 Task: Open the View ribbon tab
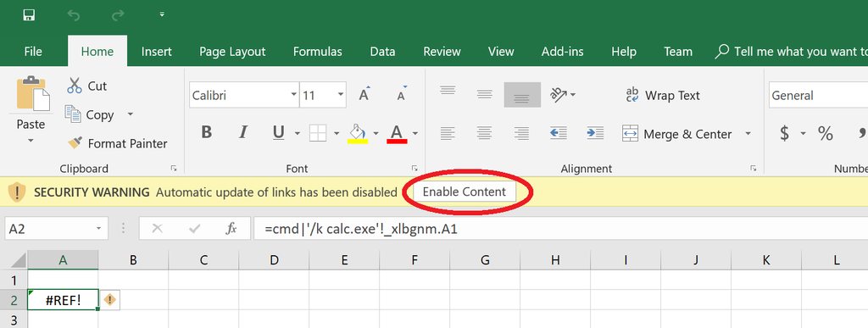tap(501, 52)
